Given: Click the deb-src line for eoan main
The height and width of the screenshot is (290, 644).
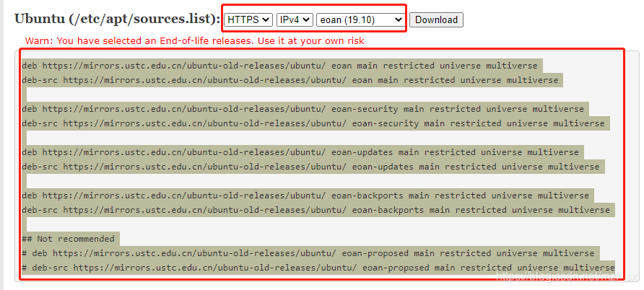Looking at the screenshot, I should point(290,80).
